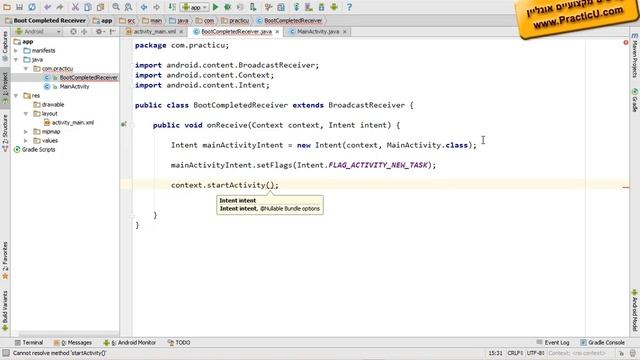Close the activity_main.xml tab
The image size is (640, 360).
(x=181, y=31)
